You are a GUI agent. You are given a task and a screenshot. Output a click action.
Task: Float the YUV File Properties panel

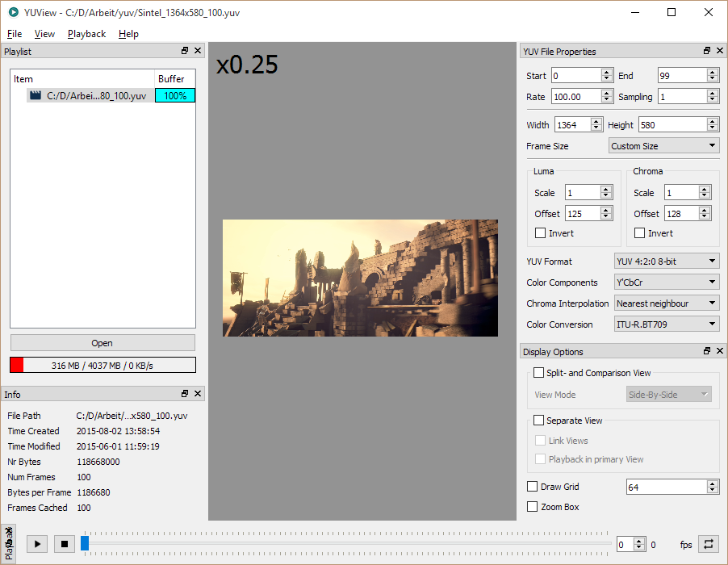[707, 51]
